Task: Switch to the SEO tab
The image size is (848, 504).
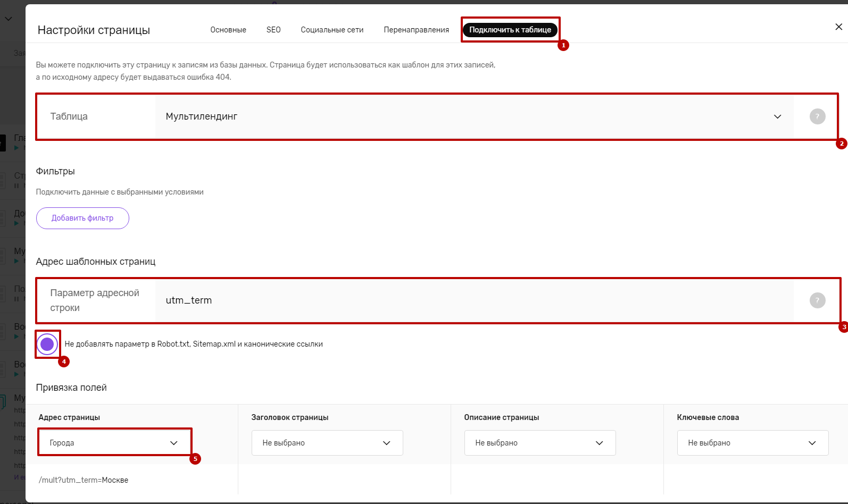Action: click(273, 30)
